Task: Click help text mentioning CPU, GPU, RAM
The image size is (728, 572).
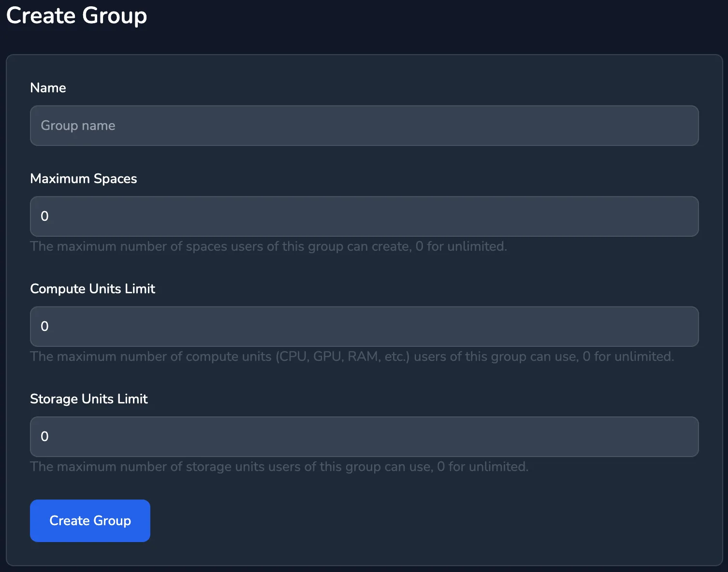Action: coord(352,357)
